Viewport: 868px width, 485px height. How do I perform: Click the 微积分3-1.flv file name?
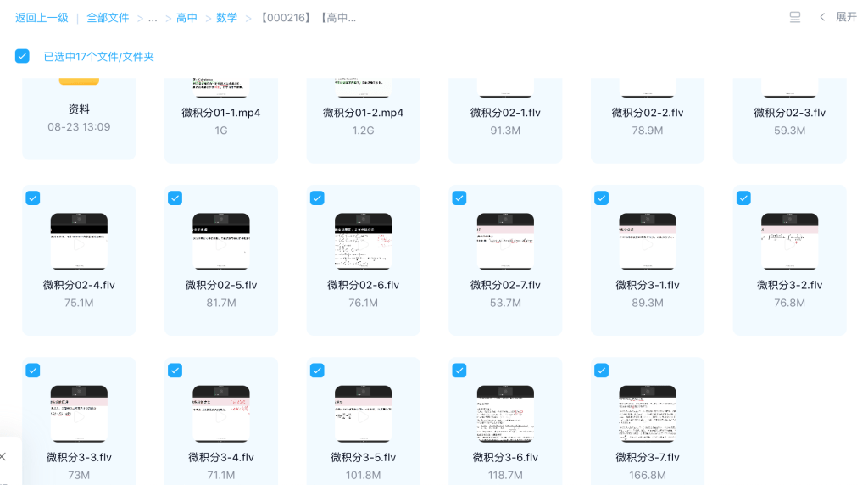click(648, 285)
